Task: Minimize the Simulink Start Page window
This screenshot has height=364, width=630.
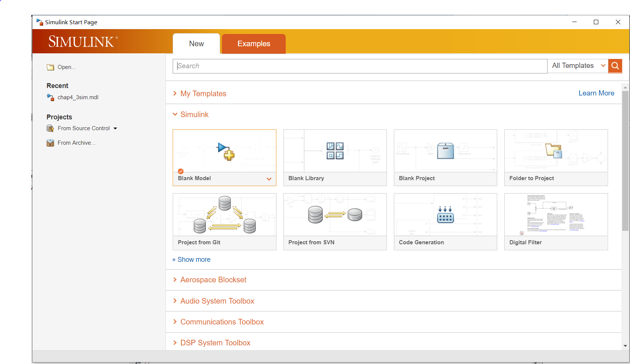Action: point(574,22)
